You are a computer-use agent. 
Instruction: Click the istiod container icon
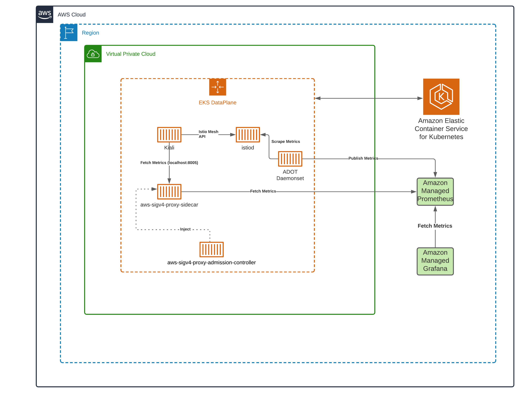(x=248, y=135)
